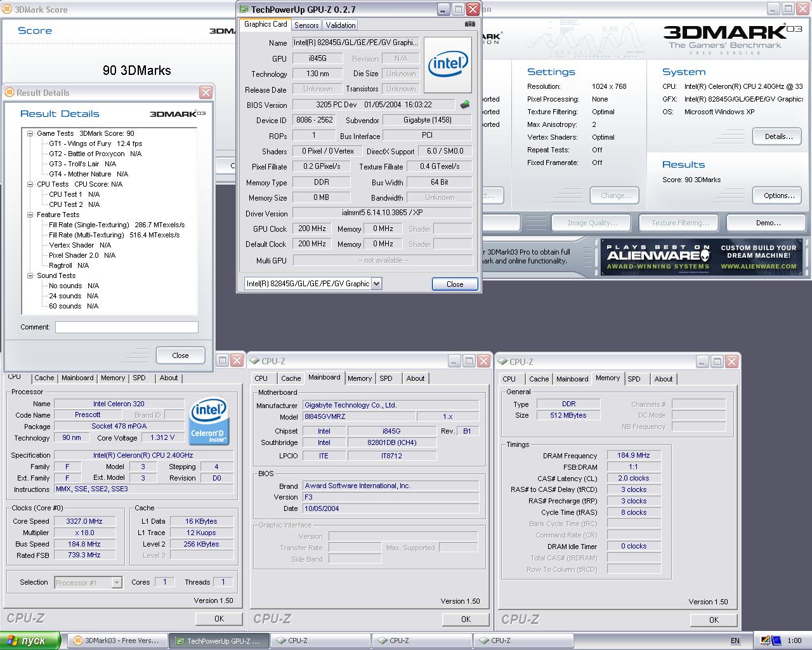The image size is (812, 650).
Task: Click the Code Name value Prescott
Action: [x=88, y=415]
